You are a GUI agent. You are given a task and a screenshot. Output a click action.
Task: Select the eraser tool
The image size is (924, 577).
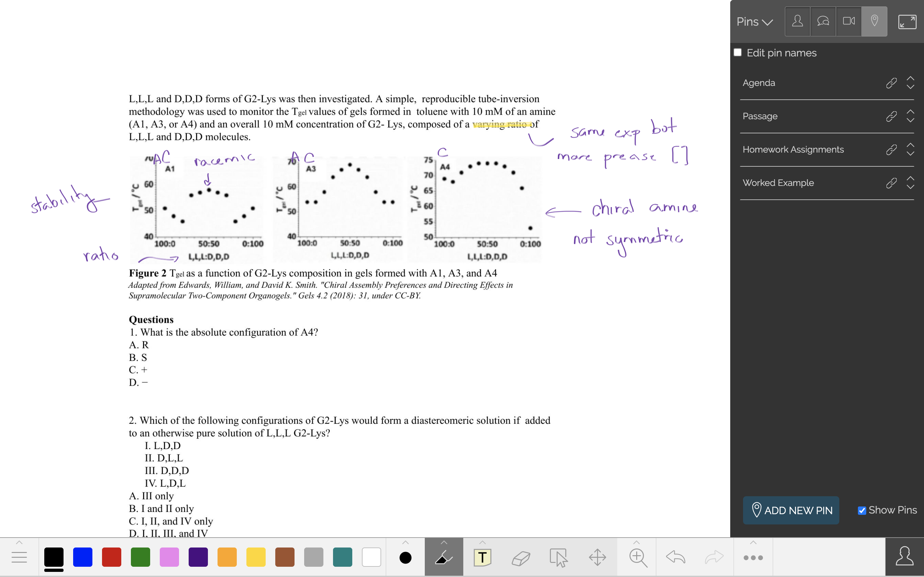(521, 557)
